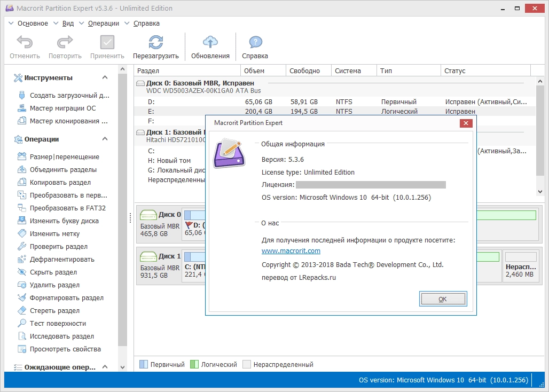Choose Преобразовать в FAT32 operation
The width and height of the screenshot is (549, 392).
coord(61,208)
